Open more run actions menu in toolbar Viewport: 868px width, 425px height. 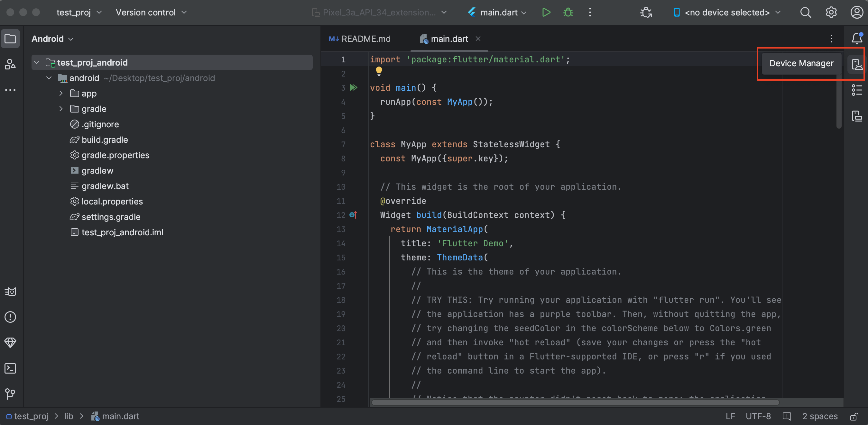(590, 13)
